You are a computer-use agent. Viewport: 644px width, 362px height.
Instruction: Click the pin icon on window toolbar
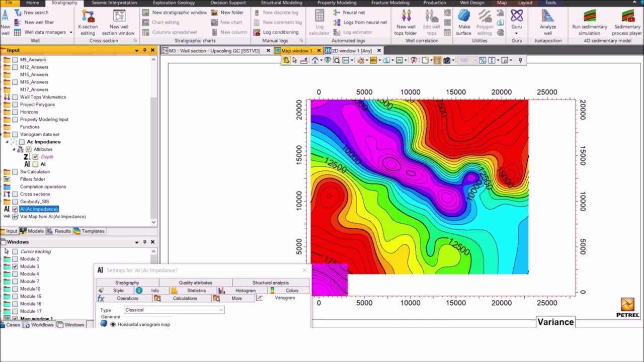click(520, 60)
